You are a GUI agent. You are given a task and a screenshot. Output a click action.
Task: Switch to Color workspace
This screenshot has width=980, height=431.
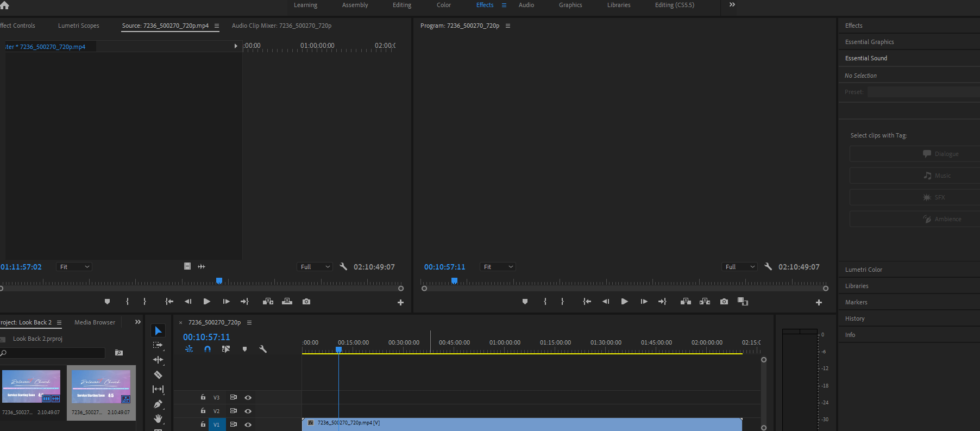click(x=444, y=5)
